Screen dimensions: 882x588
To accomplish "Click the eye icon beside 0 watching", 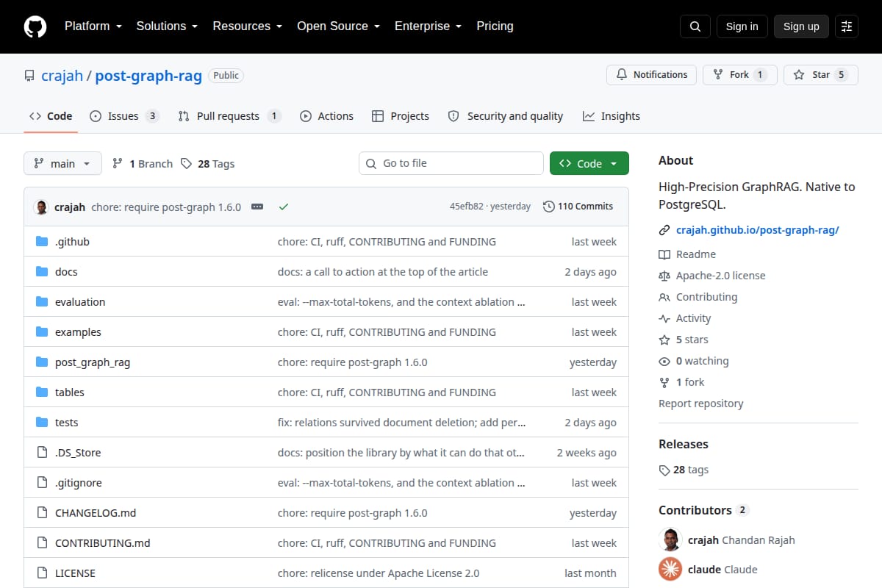I will coord(664,361).
